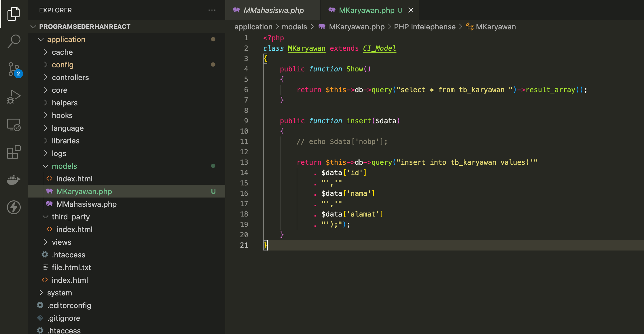The width and height of the screenshot is (644, 334).
Task: Open the lightning bolt activity icon
Action: [x=14, y=207]
